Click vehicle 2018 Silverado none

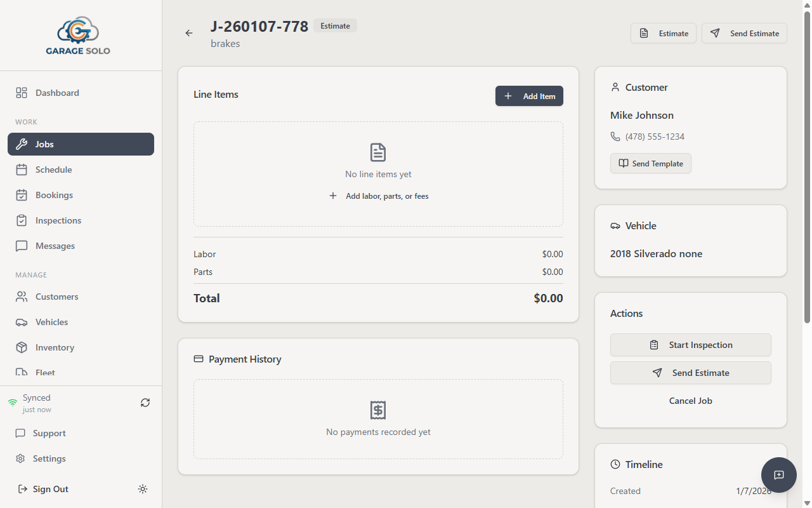coord(656,253)
